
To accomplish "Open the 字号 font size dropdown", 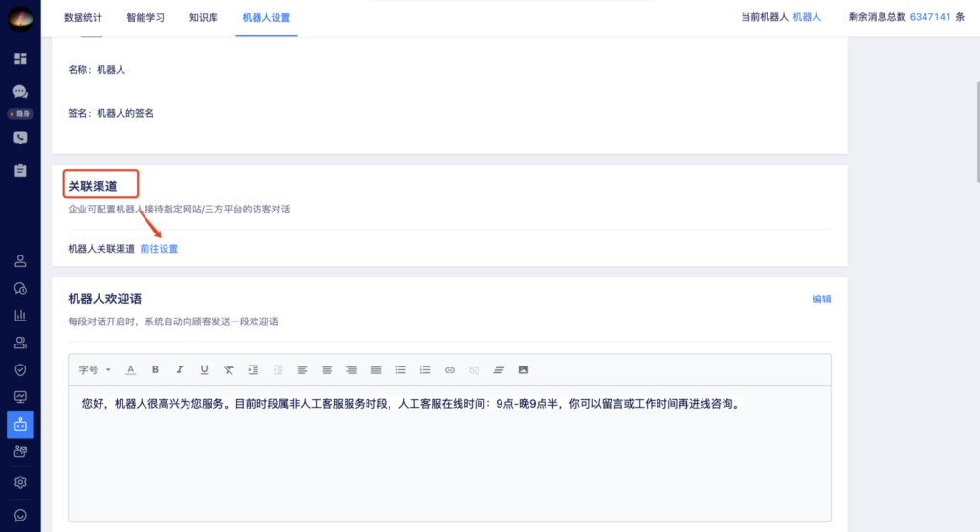I will click(95, 370).
